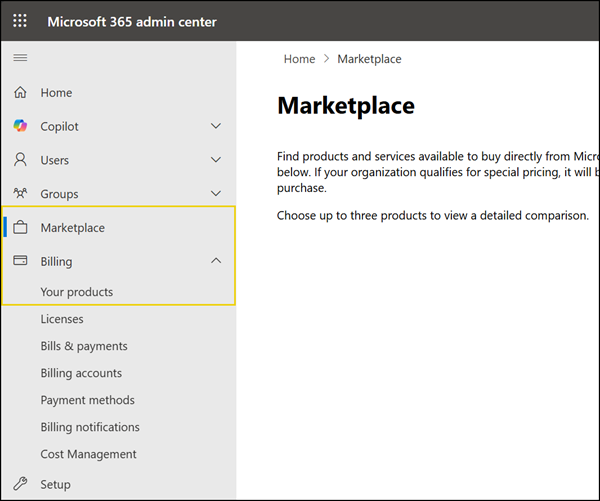Click the Billing credit card icon
The width and height of the screenshot is (600, 501).
[x=20, y=261]
